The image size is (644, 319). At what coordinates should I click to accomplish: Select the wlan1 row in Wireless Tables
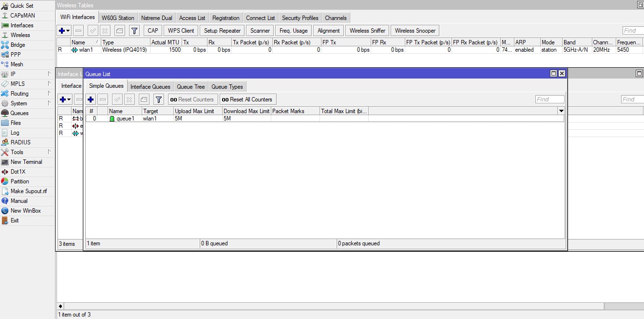(x=350, y=50)
